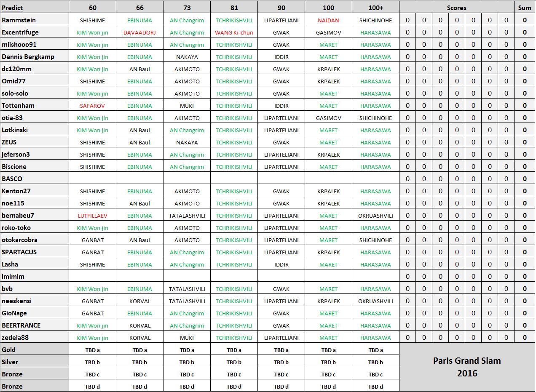This screenshot has width=536, height=392.
Task: Select the Gold row label
Action: [35, 349]
